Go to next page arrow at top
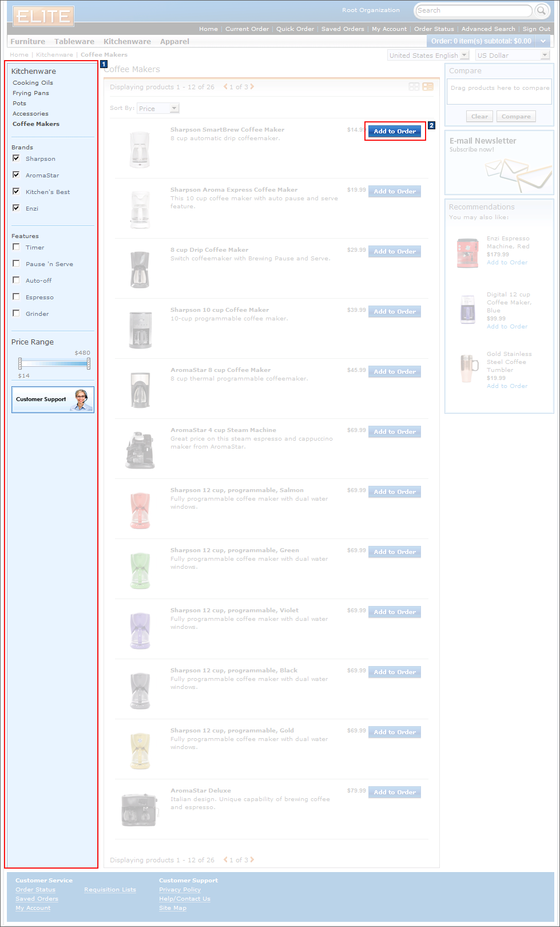This screenshot has width=560, height=927. click(x=252, y=87)
